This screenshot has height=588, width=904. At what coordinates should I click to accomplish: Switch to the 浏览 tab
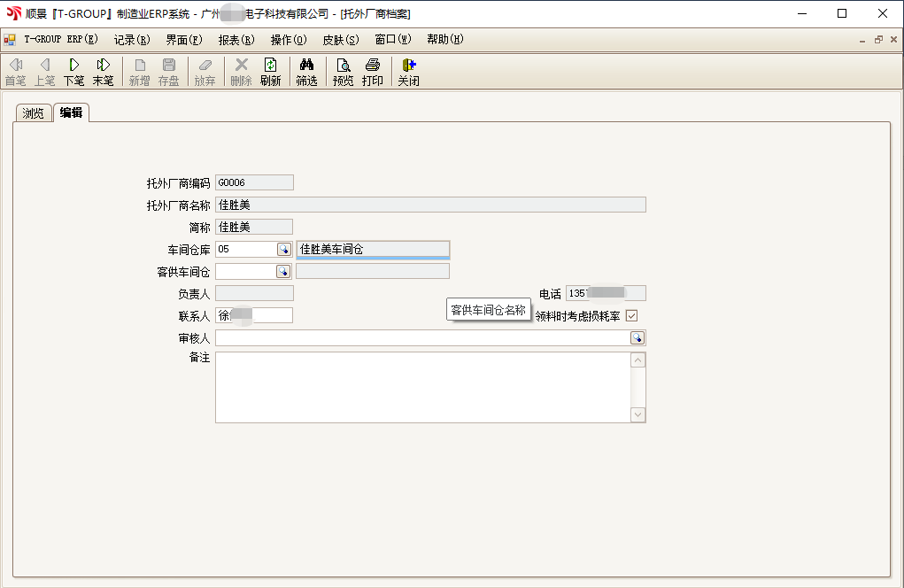(33, 112)
